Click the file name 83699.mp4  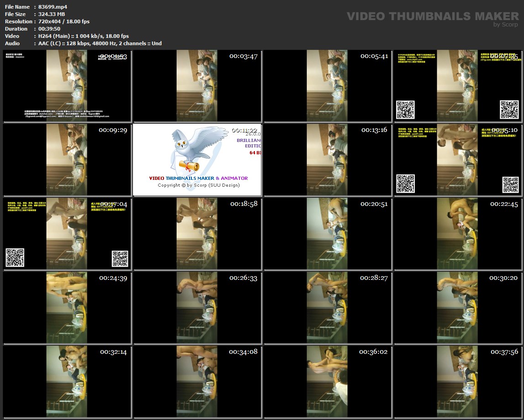pyautogui.click(x=53, y=7)
